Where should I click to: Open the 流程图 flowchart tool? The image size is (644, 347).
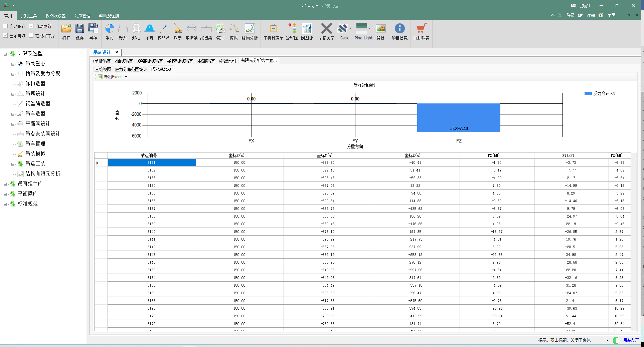click(x=292, y=32)
